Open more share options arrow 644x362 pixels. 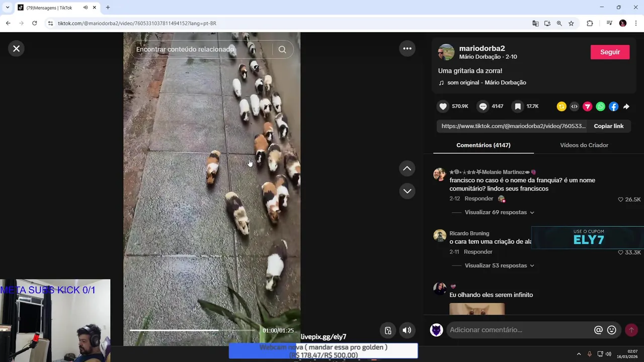click(x=626, y=106)
